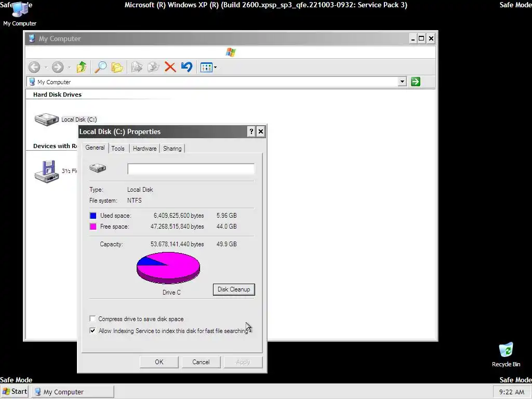Screen dimensions: 532x399
Task: Click the drive icon in Properties dialog
Action: coord(98,168)
